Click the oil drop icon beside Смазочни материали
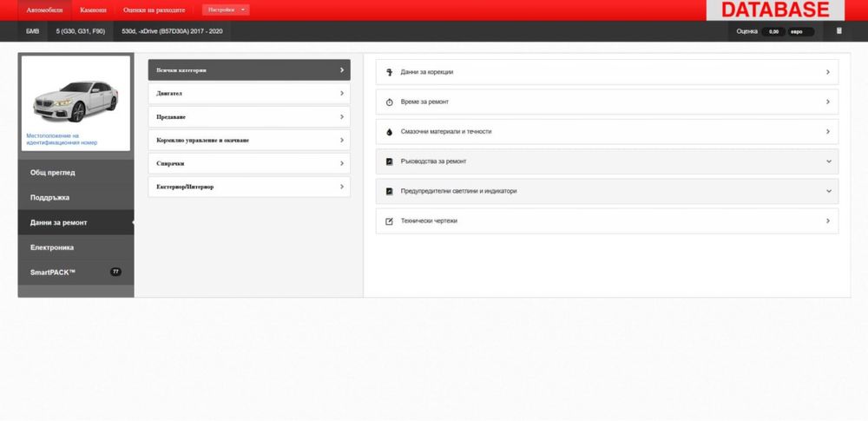Viewport: 868px width, 421px height. coord(389,132)
